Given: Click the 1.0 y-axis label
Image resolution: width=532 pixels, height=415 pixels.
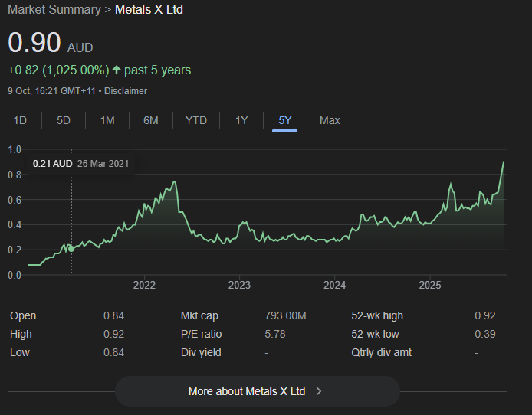Looking at the screenshot, I should coord(15,149).
